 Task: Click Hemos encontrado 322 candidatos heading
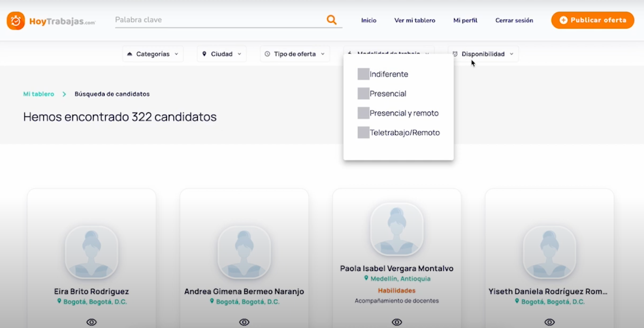click(x=120, y=117)
